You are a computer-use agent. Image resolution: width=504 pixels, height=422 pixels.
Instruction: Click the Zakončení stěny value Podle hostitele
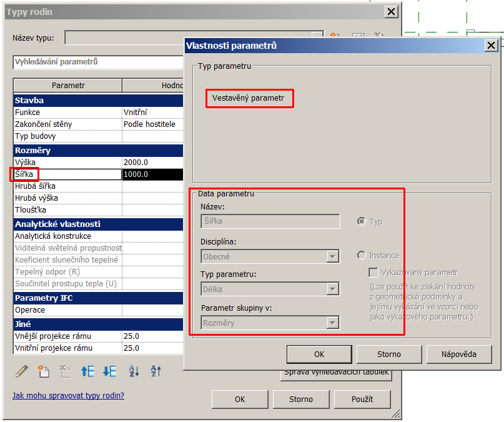[x=152, y=124]
